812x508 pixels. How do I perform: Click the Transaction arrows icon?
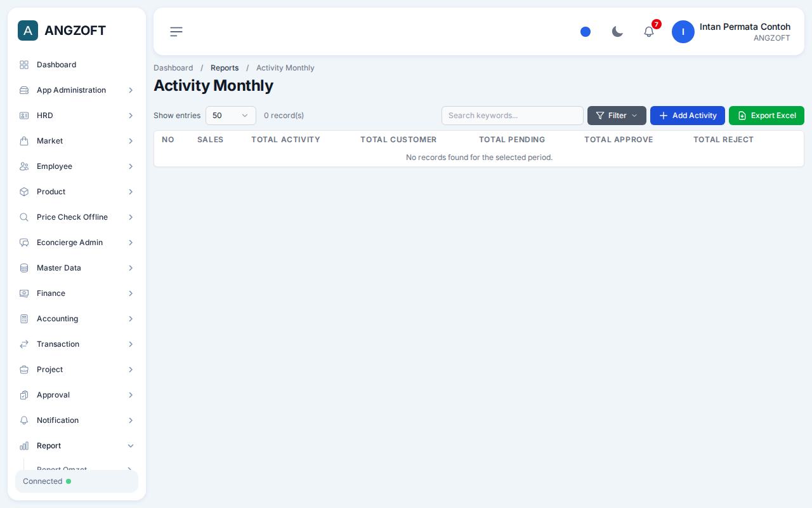point(24,344)
